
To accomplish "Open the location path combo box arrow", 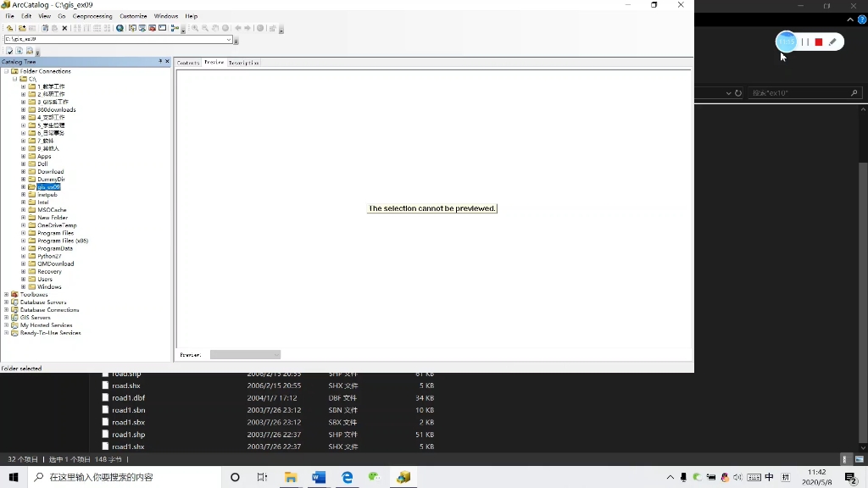I will coord(230,38).
